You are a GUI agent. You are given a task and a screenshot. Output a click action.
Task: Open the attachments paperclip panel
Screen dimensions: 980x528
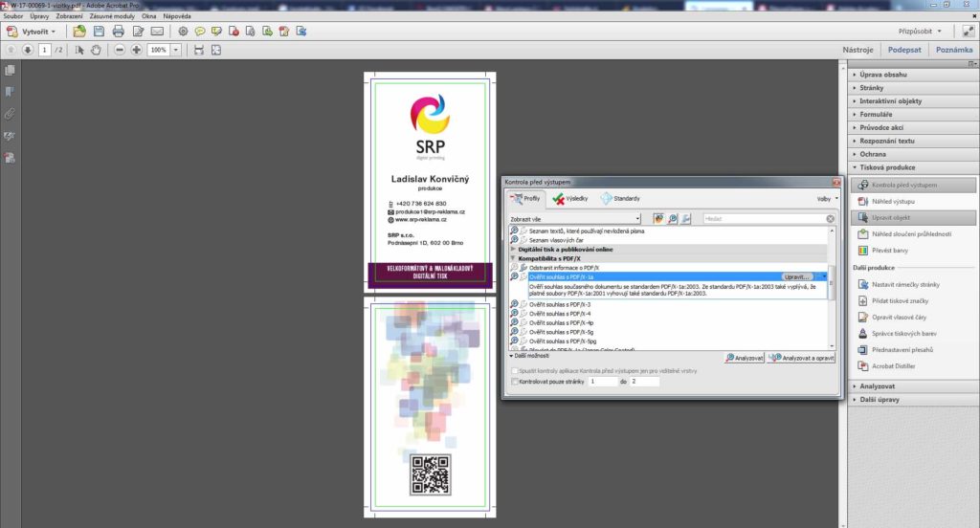(x=10, y=114)
